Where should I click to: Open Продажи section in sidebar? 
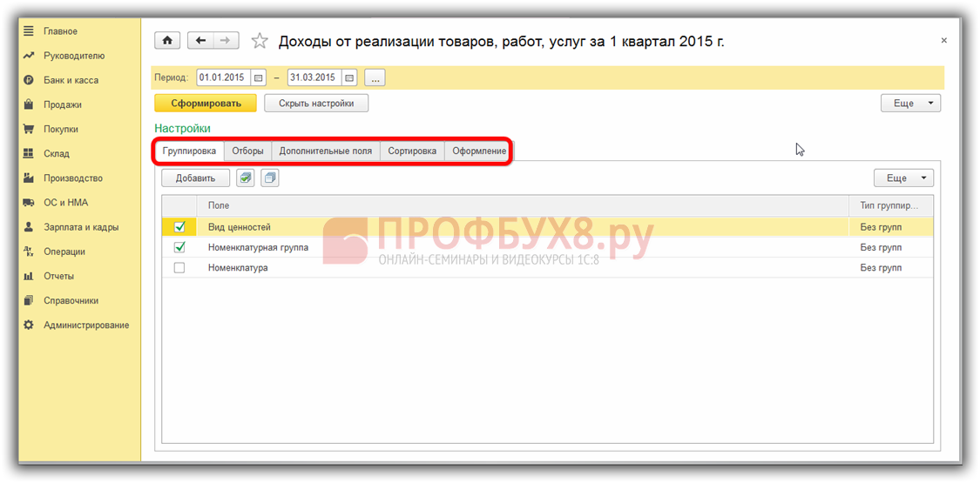[63, 104]
